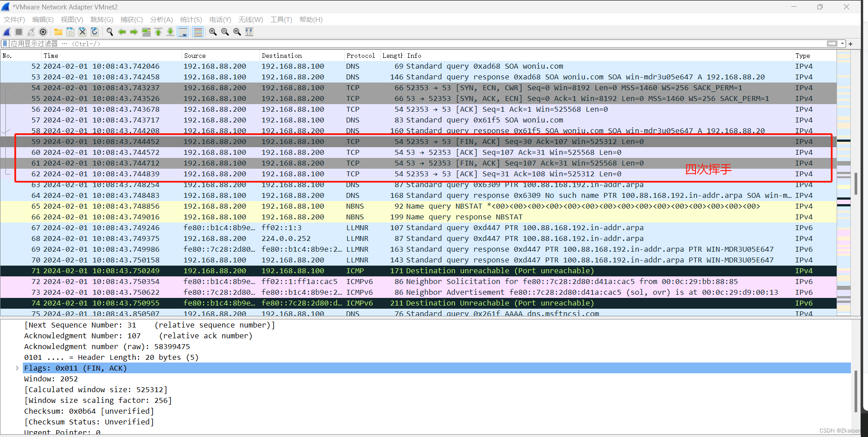Add a filter button with plus icon
This screenshot has height=437, width=868.
(851, 44)
